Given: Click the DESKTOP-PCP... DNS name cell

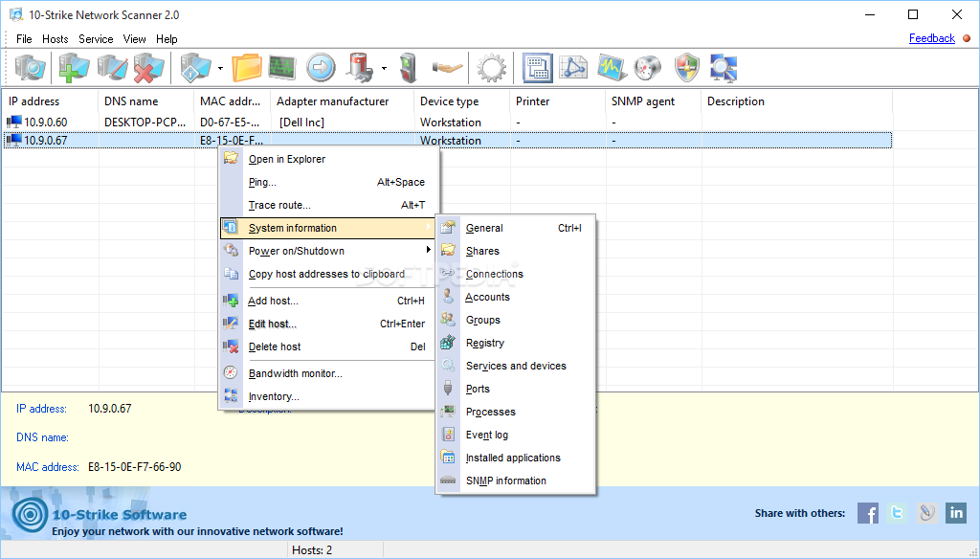Looking at the screenshot, I should click(145, 122).
